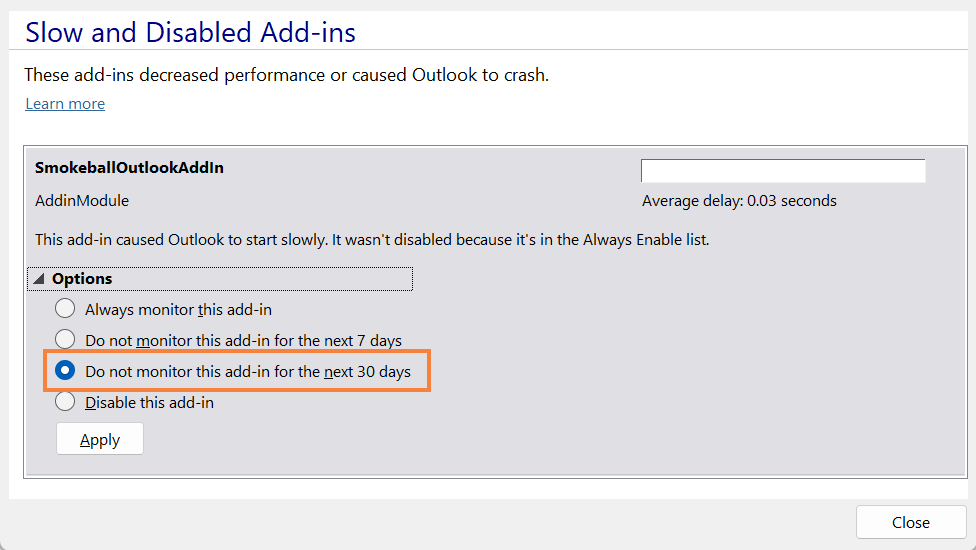Click the Slow and Disabled Add-ins title
Screen dimensions: 976x550
click(190, 32)
